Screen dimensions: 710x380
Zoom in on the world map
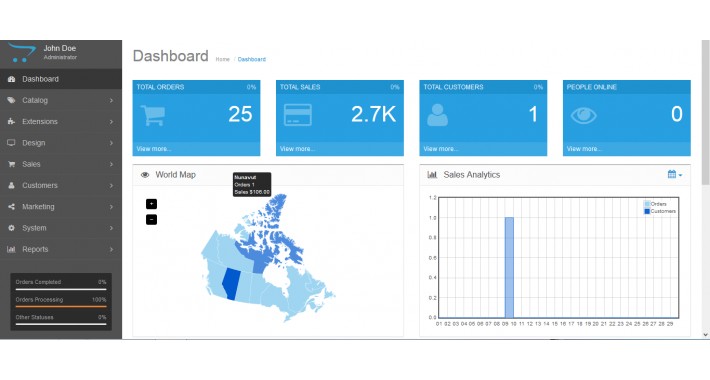pyautogui.click(x=151, y=204)
